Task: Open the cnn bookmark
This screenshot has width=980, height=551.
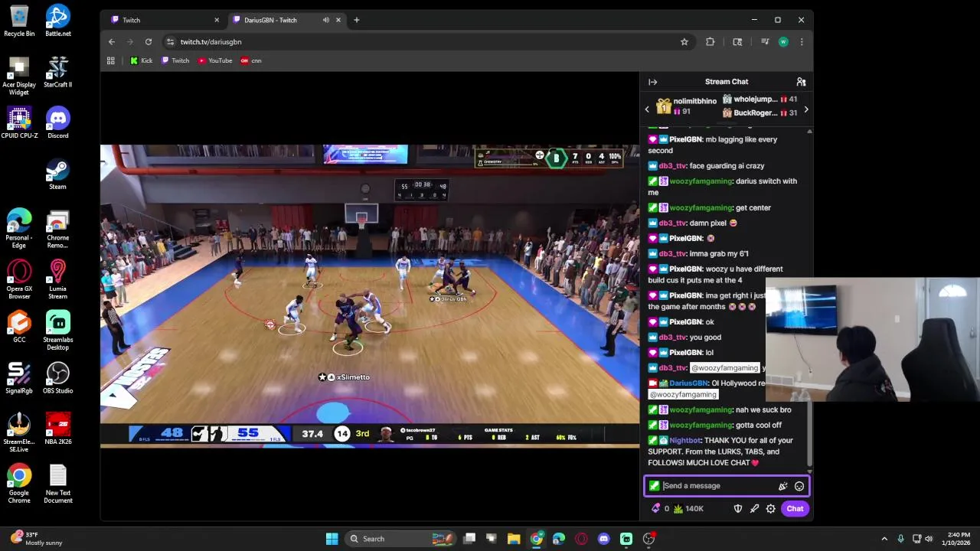Action: [251, 60]
